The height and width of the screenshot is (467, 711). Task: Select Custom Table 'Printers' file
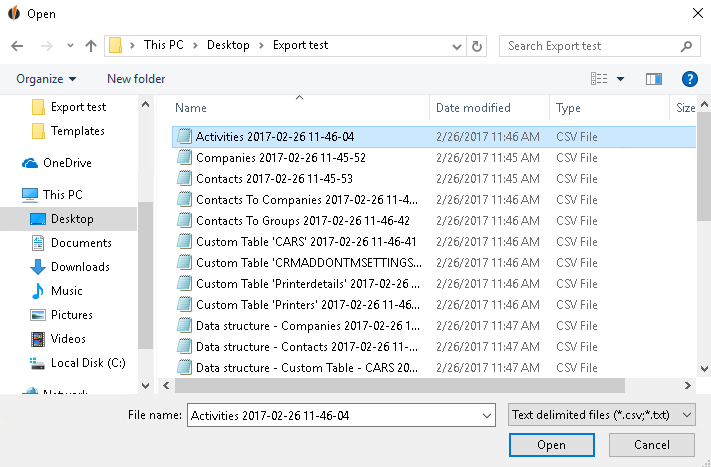tap(434, 305)
